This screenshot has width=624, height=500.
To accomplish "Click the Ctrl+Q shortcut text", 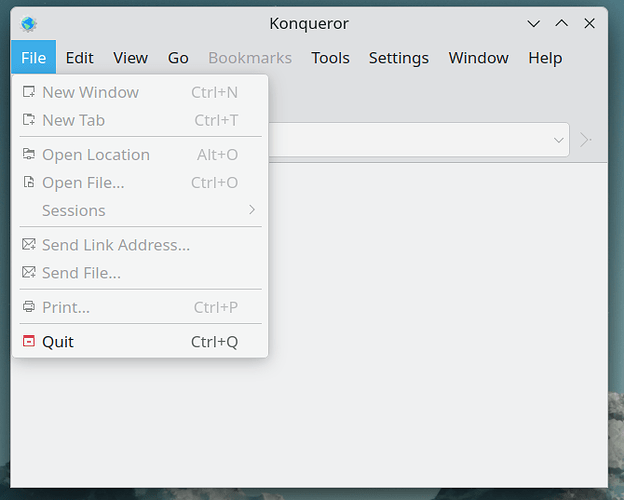I will pyautogui.click(x=214, y=342).
